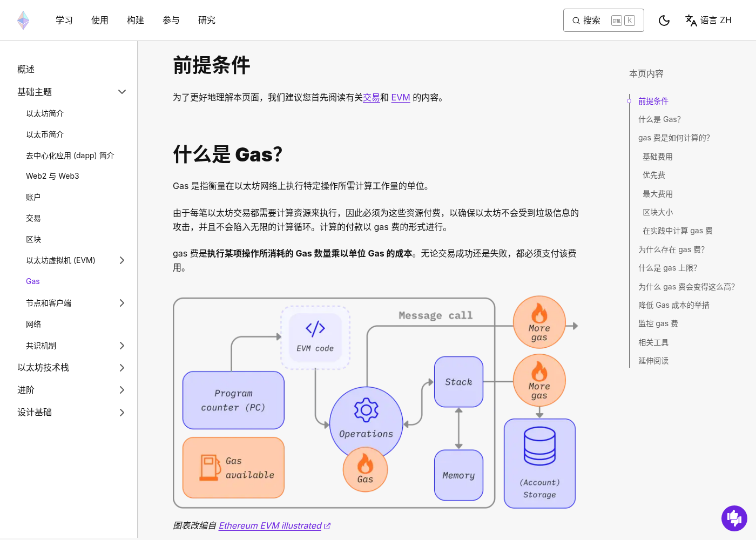Viewport: 756px width, 540px height.
Task: Open 区块 in the sidebar
Action: tap(33, 239)
